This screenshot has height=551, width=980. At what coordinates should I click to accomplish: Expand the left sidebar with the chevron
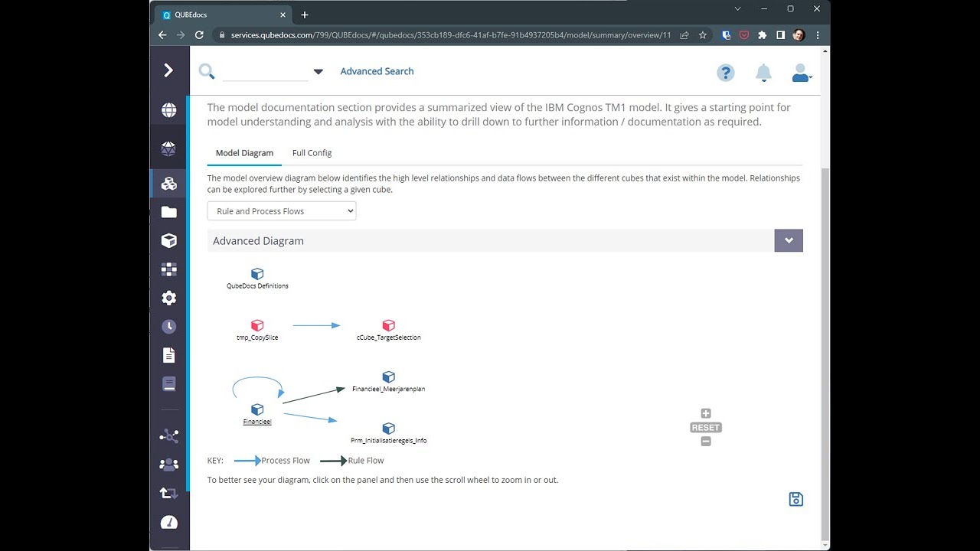[168, 70]
